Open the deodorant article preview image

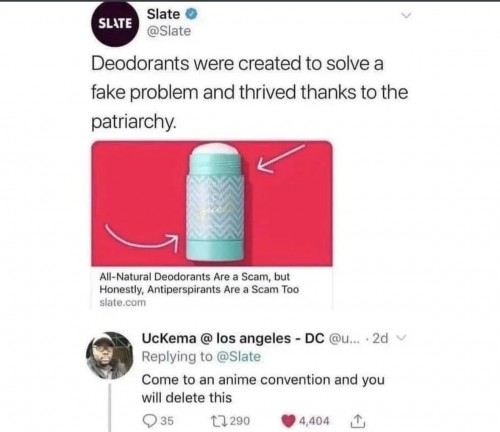tap(212, 203)
